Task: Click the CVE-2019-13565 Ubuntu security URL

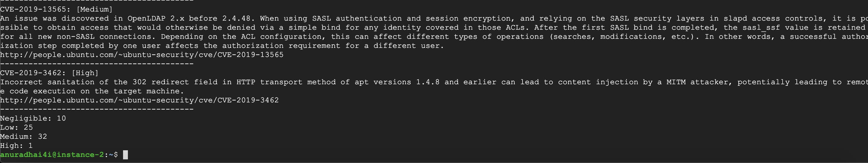Action: (x=142, y=55)
